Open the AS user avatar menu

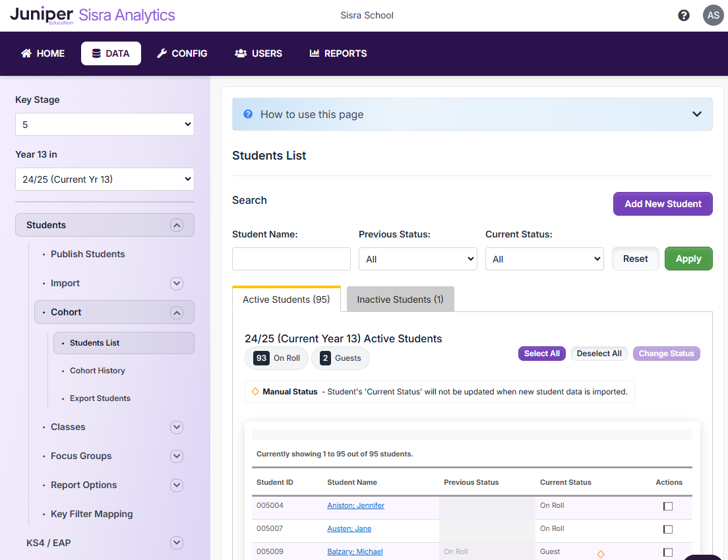click(x=713, y=15)
